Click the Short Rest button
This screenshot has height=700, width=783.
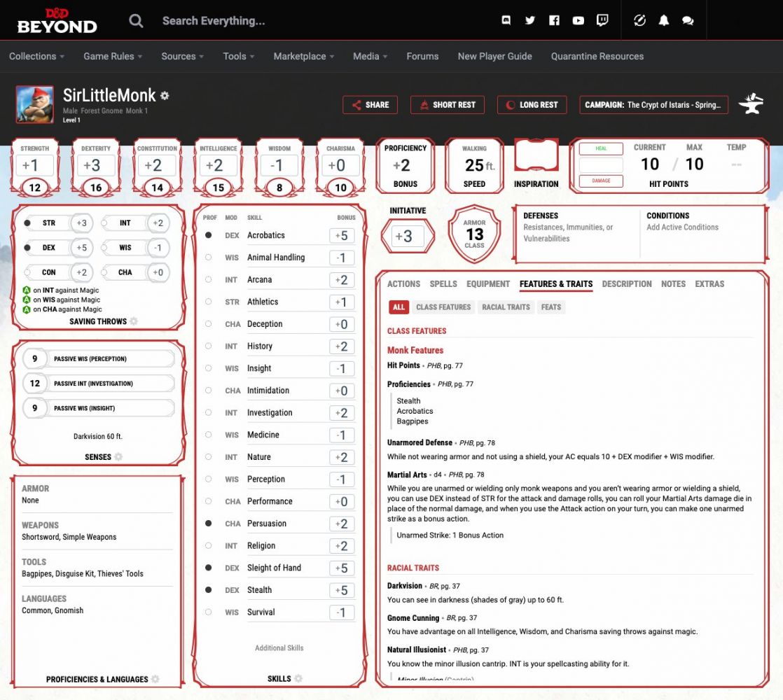(447, 105)
